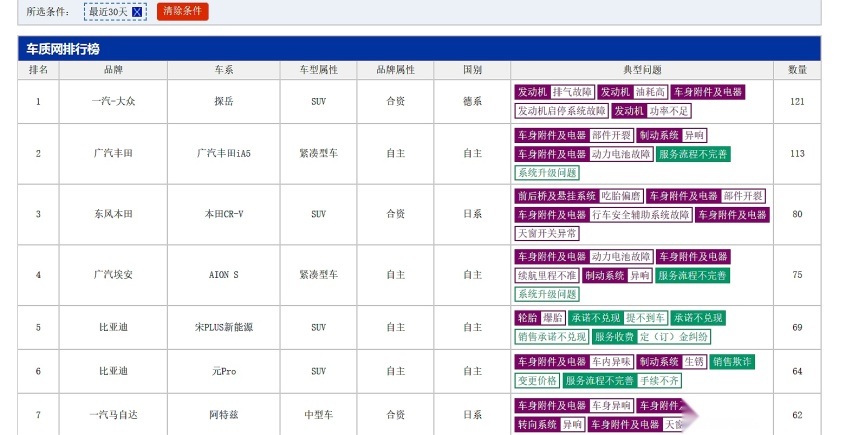Click the 车身异响 issue tag
The image size is (852, 435).
(x=611, y=406)
